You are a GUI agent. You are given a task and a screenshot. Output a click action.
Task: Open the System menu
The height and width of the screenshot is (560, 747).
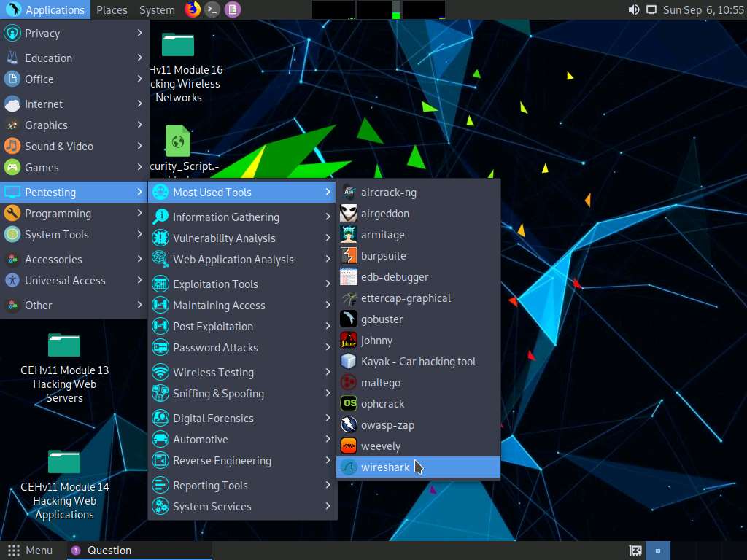click(x=156, y=9)
